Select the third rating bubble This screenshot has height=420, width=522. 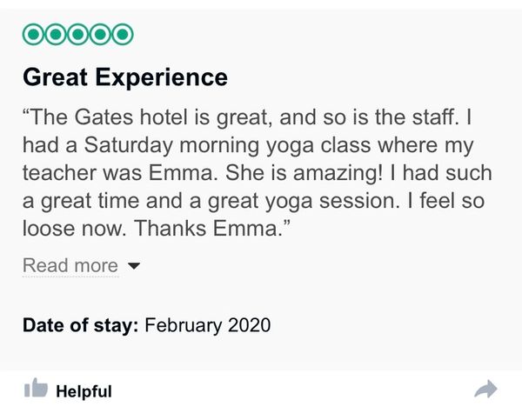(78, 34)
